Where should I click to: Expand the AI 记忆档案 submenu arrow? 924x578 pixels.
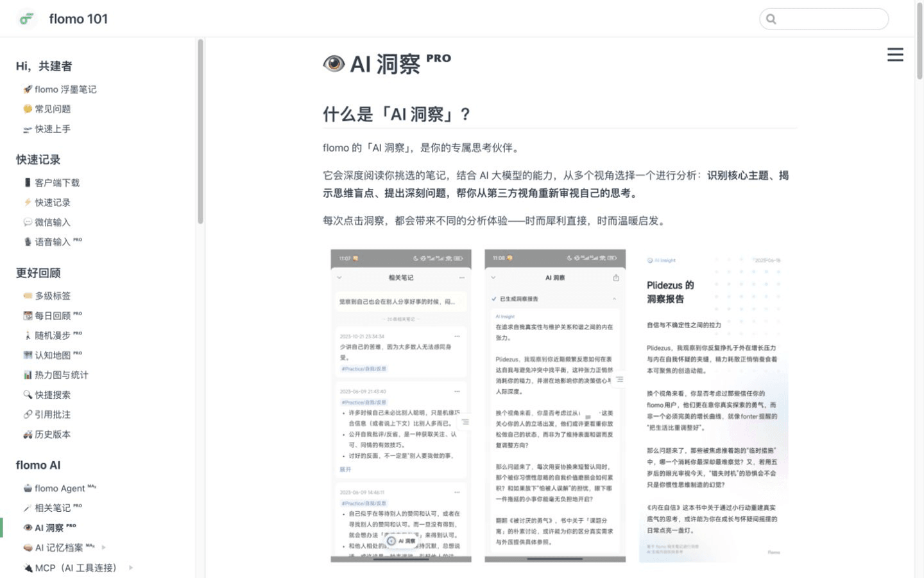(103, 548)
